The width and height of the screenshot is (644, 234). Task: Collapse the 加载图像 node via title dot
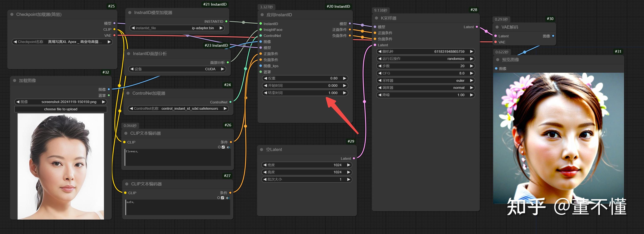[15, 81]
